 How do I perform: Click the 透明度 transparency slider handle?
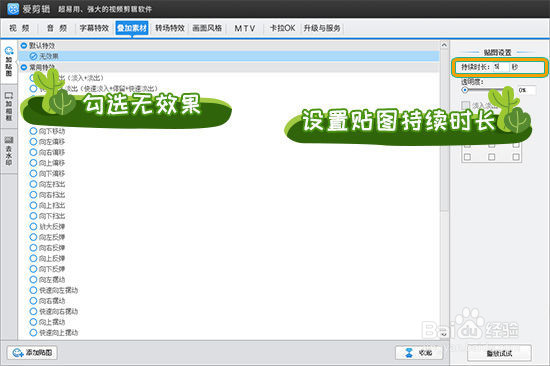tap(465, 90)
